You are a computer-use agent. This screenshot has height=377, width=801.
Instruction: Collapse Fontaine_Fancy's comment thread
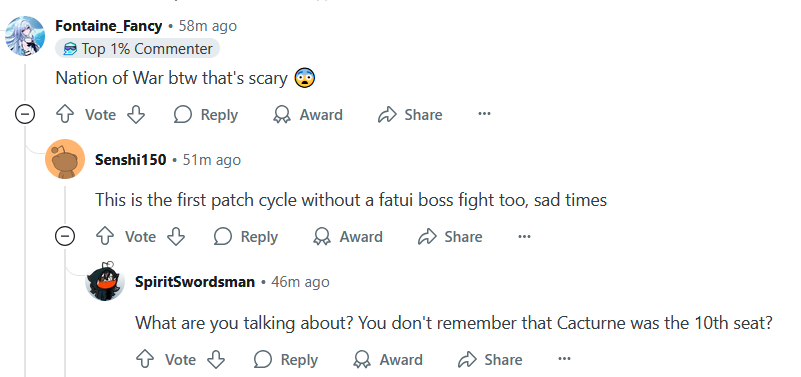pos(25,114)
